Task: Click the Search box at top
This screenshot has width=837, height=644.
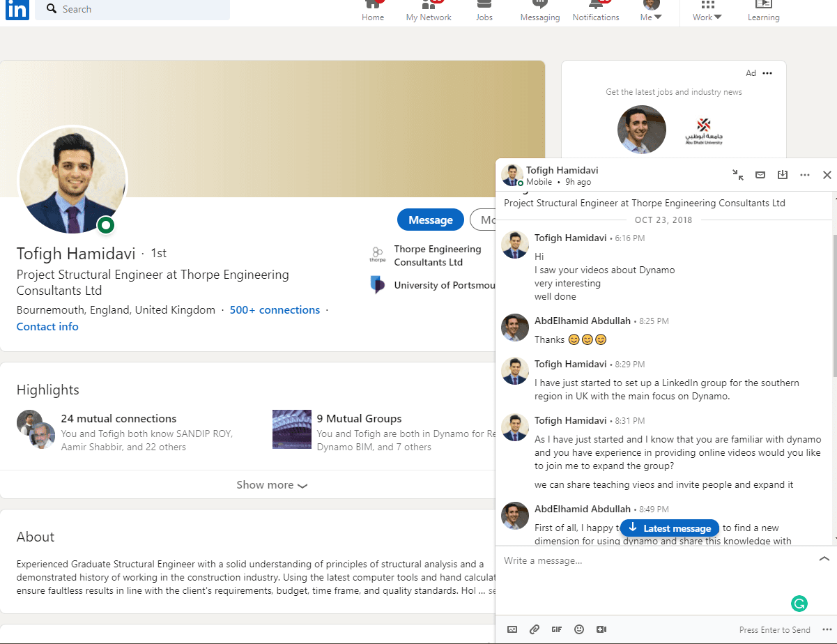Action: click(x=132, y=9)
